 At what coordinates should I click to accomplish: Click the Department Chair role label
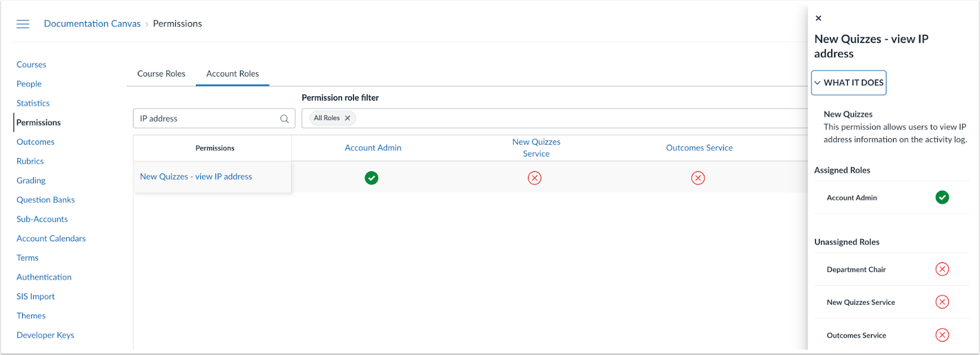pos(856,270)
